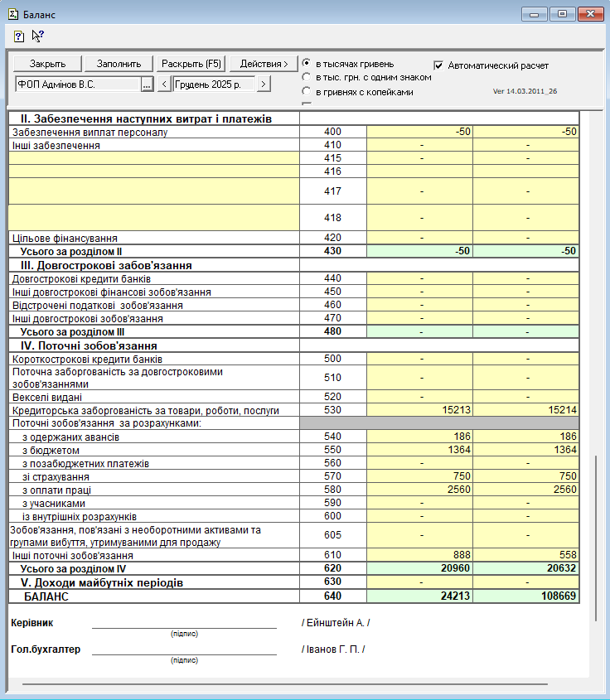Open the Действия > actions menu
Screen dimensions: 610x700
tap(264, 64)
